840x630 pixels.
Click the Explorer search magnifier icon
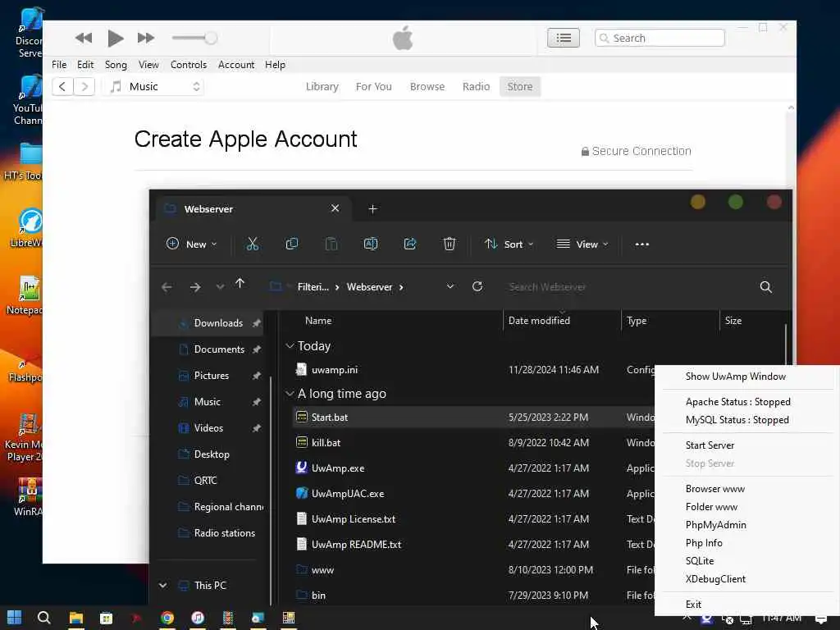pos(765,287)
